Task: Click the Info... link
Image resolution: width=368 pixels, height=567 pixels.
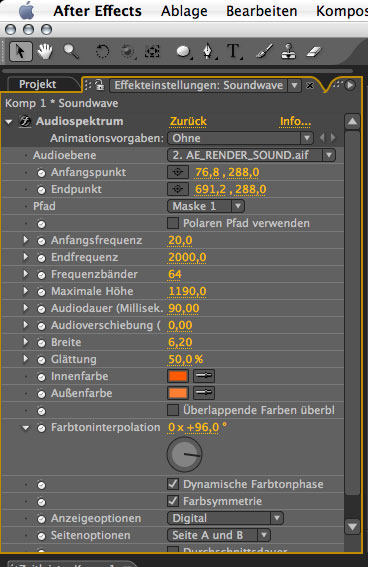Action: [x=295, y=121]
